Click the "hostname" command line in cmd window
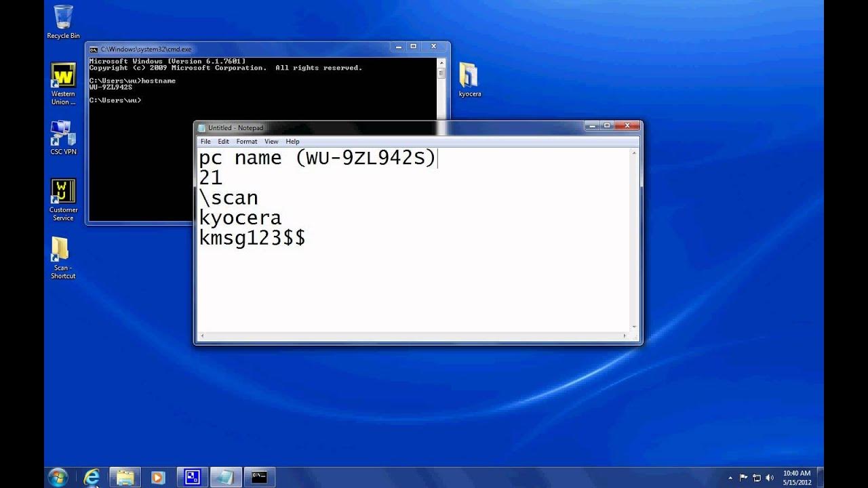The image size is (868, 488). tap(132, 81)
